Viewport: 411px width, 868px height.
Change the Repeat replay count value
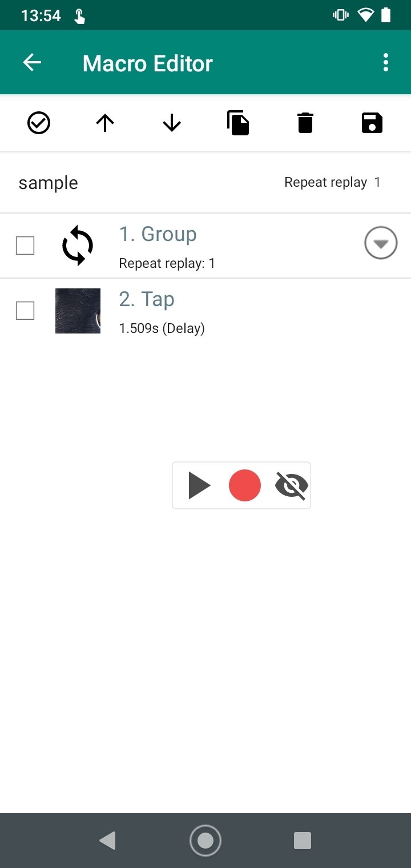pos(377,182)
